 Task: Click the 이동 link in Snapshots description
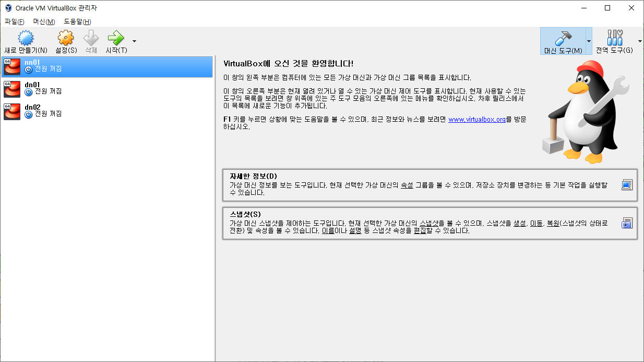(x=536, y=223)
